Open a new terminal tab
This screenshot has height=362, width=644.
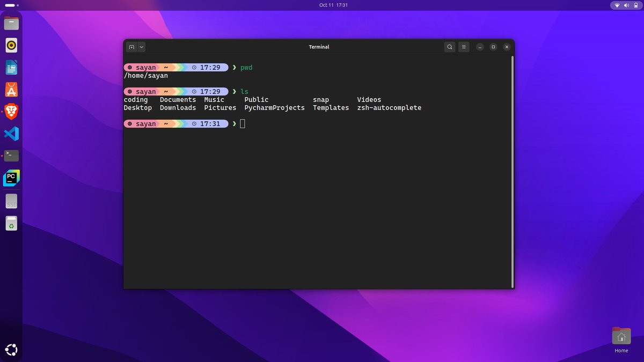131,47
